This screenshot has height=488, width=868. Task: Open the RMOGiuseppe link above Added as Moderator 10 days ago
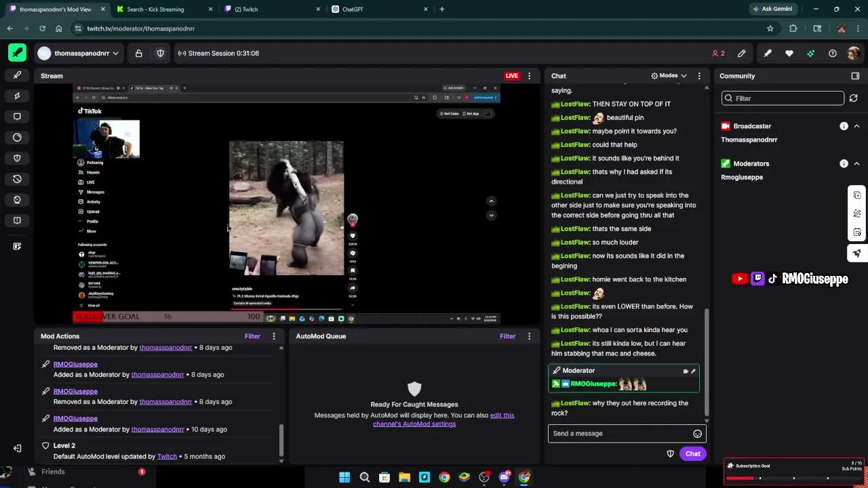pos(75,418)
